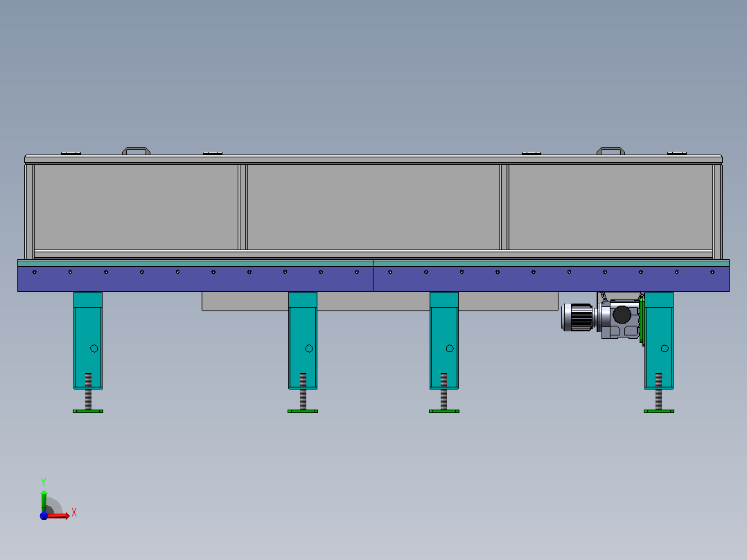Click the Y axis label on the triad

(x=44, y=482)
